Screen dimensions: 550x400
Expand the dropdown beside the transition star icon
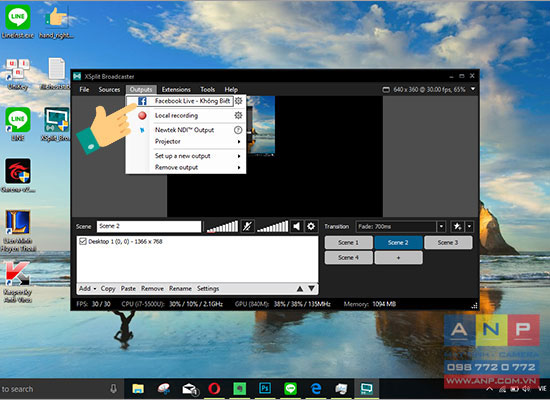[469, 227]
